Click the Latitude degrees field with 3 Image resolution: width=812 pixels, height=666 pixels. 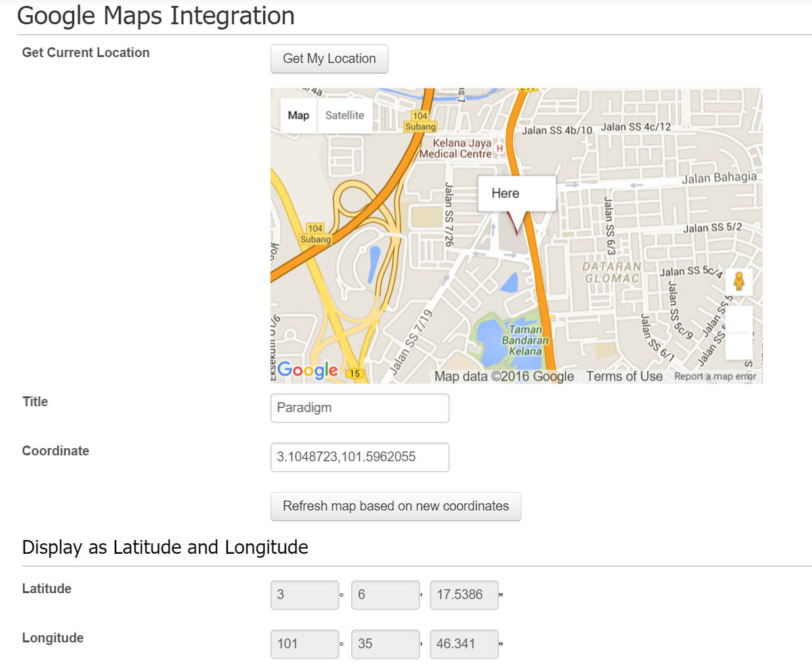(305, 595)
